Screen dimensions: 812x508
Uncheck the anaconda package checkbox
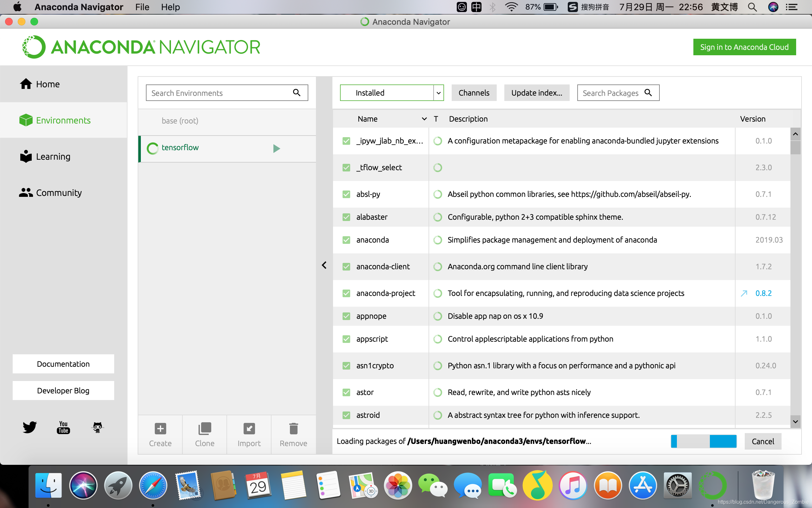346,240
